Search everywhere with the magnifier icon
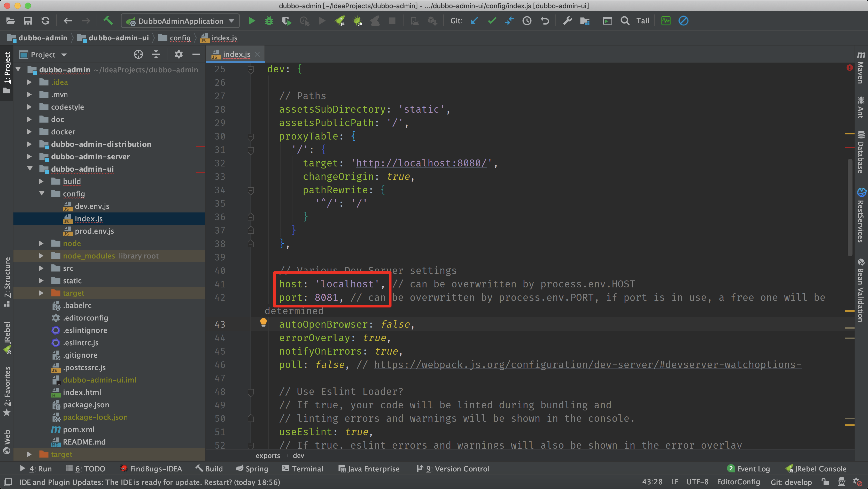The width and height of the screenshot is (868, 489). (625, 21)
